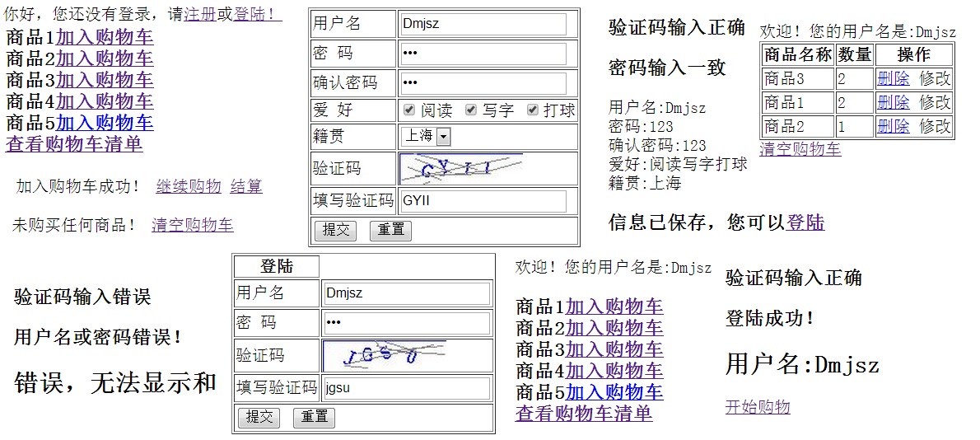Screen dimensions: 980x440
Task: Click 清空购物车 below the cart table
Action: [x=800, y=149]
